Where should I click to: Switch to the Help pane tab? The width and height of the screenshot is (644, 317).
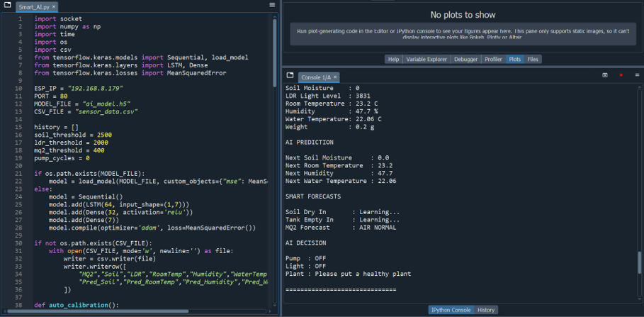(393, 59)
